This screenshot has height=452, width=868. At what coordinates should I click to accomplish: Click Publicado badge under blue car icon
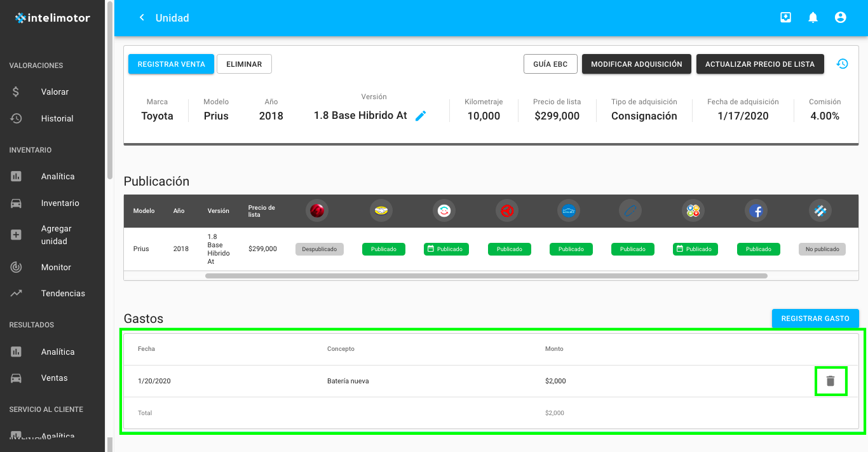[571, 249]
